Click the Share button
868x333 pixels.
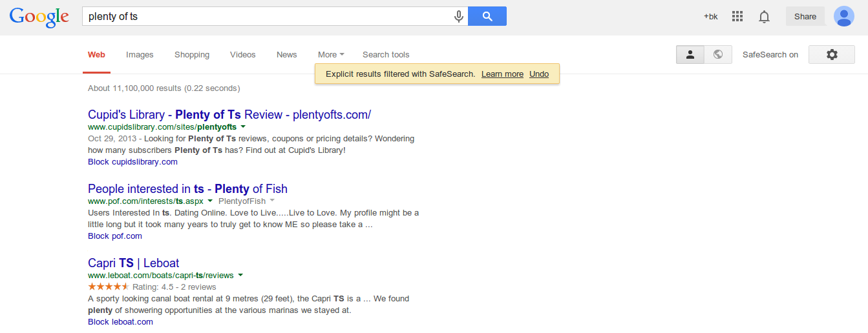(805, 17)
